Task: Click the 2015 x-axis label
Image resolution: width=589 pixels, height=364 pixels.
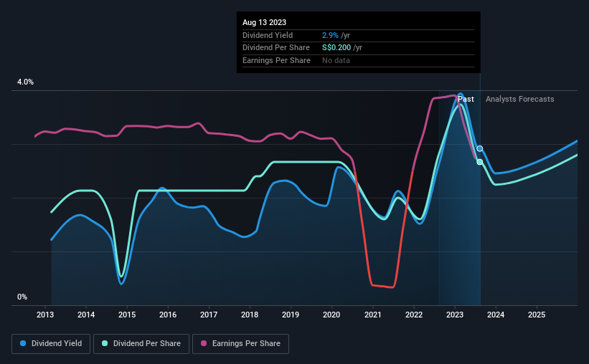Action: [x=127, y=315]
